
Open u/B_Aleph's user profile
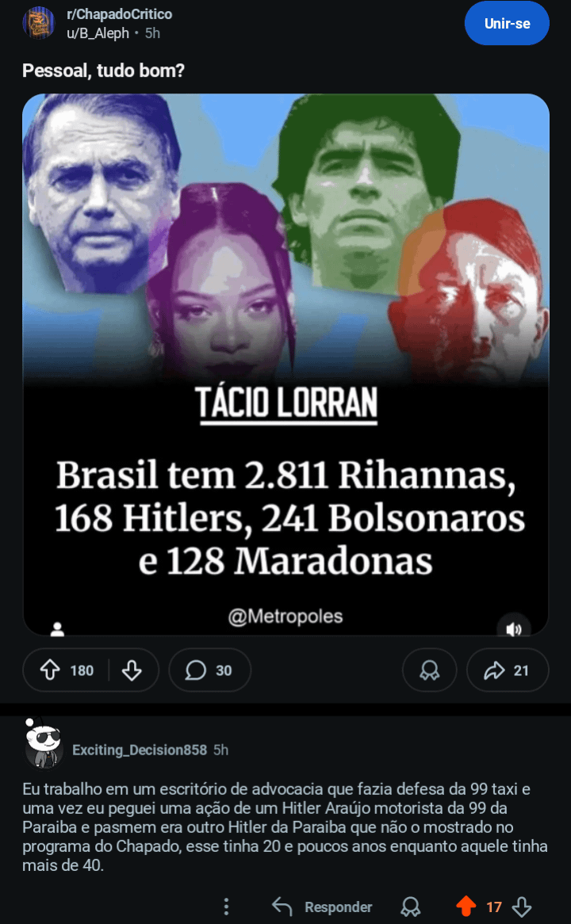pyautogui.click(x=98, y=33)
